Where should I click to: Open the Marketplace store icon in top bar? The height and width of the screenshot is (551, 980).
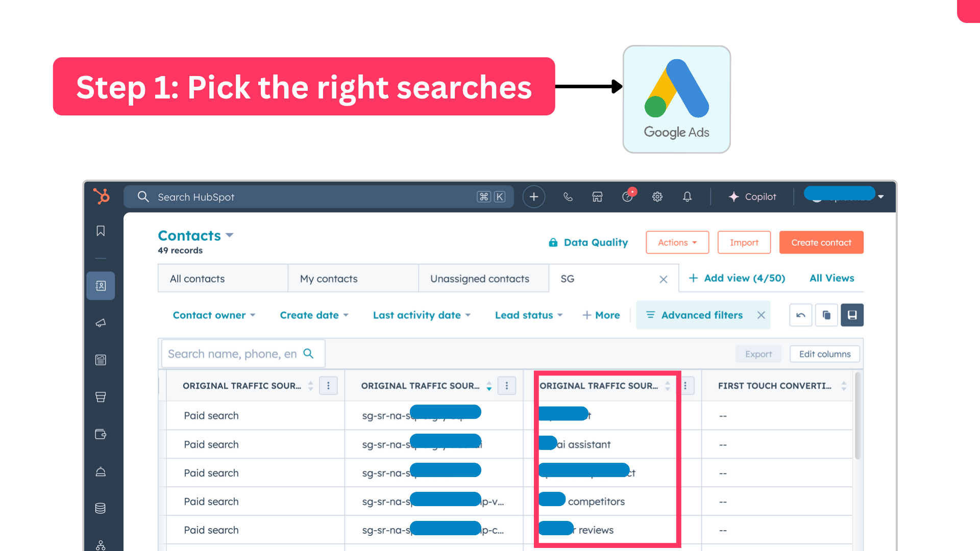(597, 197)
